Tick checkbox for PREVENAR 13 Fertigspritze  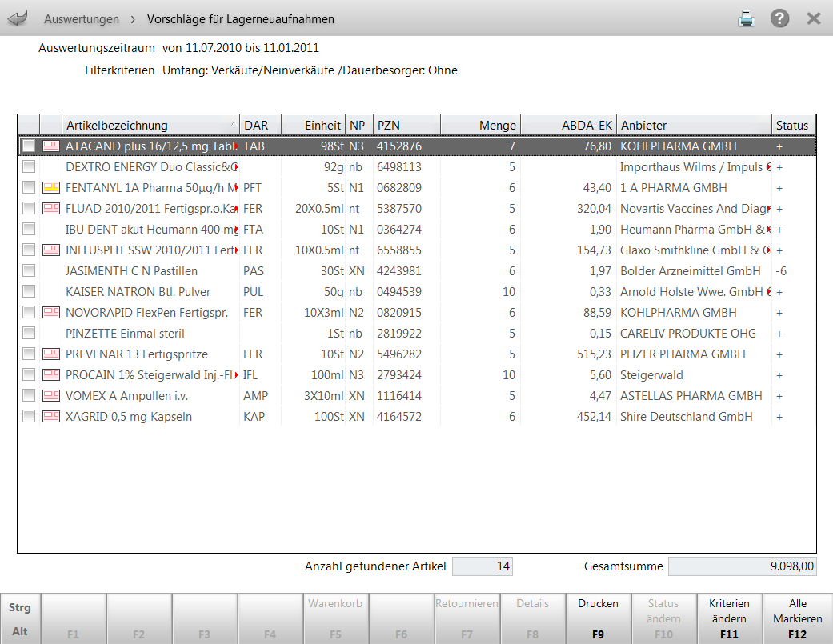pyautogui.click(x=29, y=354)
